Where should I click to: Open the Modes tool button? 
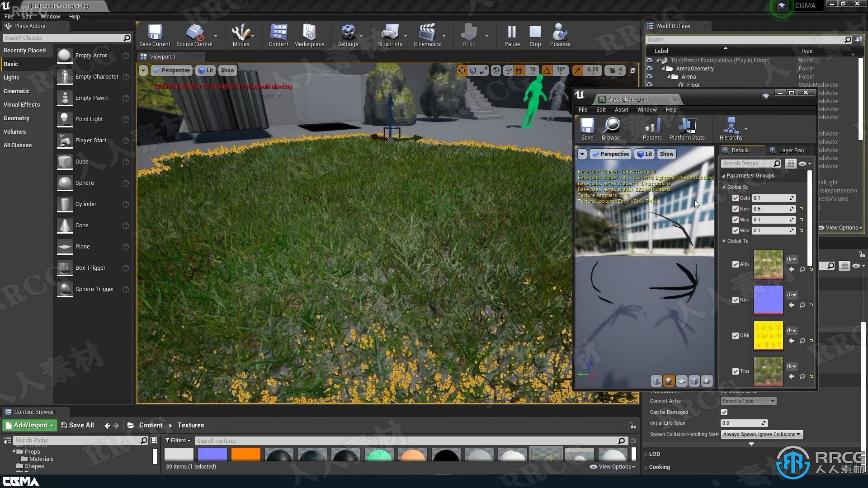coord(241,35)
